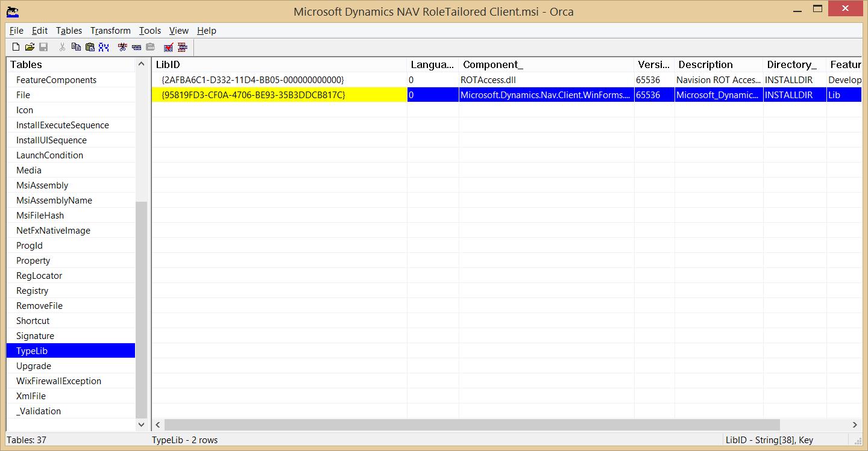Open the Tools menu

click(x=149, y=31)
